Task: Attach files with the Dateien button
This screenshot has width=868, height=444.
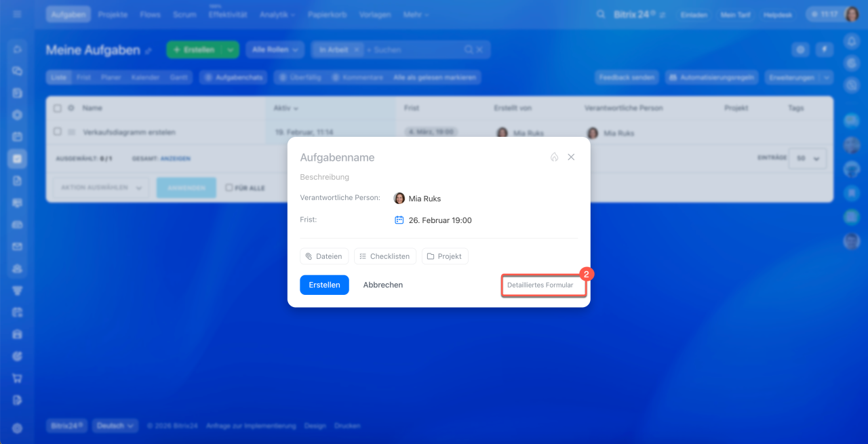Action: pos(324,256)
